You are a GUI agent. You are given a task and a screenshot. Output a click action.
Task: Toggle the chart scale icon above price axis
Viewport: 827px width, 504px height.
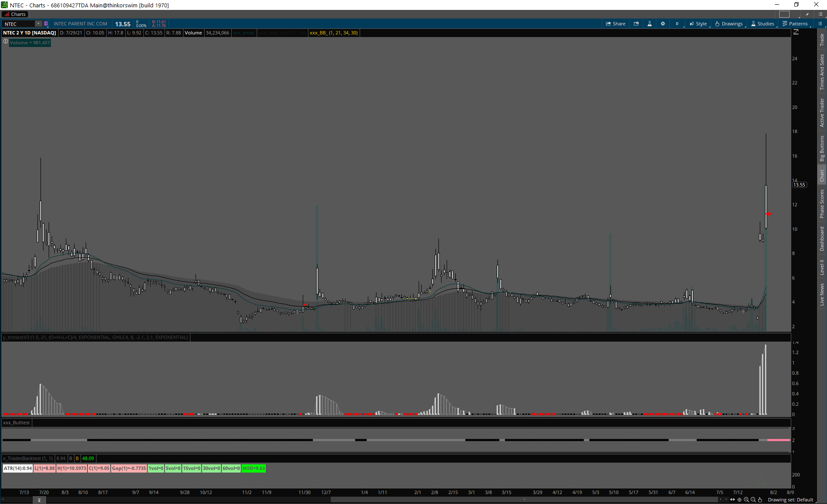[x=796, y=32]
